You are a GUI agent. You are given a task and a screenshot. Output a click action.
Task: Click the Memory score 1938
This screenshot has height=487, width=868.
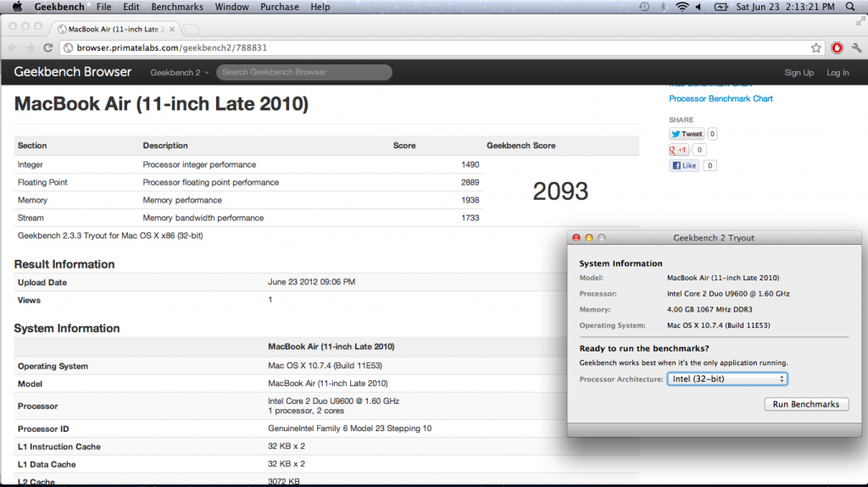pyautogui.click(x=470, y=200)
